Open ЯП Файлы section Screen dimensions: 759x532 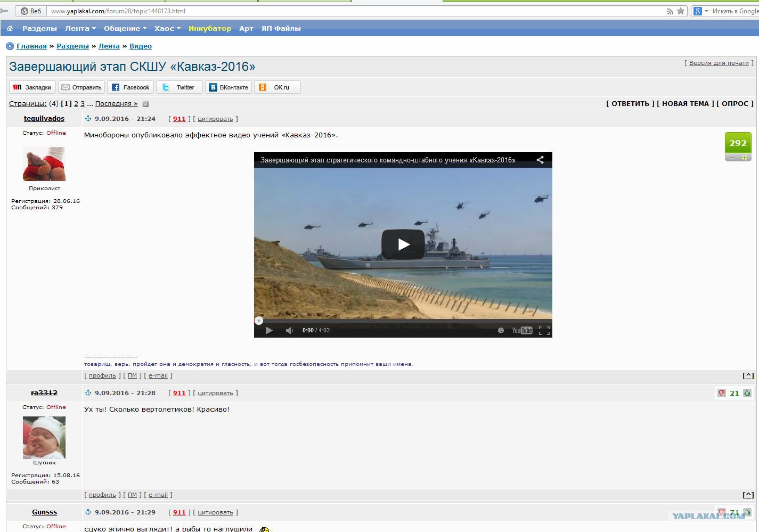[281, 28]
